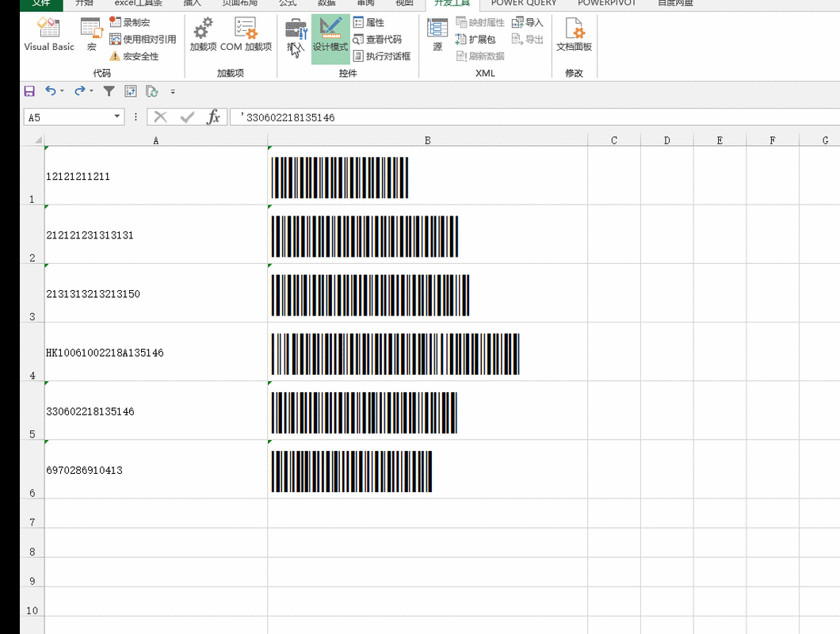This screenshot has height=634, width=840.
Task: Select row 10 header
Action: (x=32, y=602)
